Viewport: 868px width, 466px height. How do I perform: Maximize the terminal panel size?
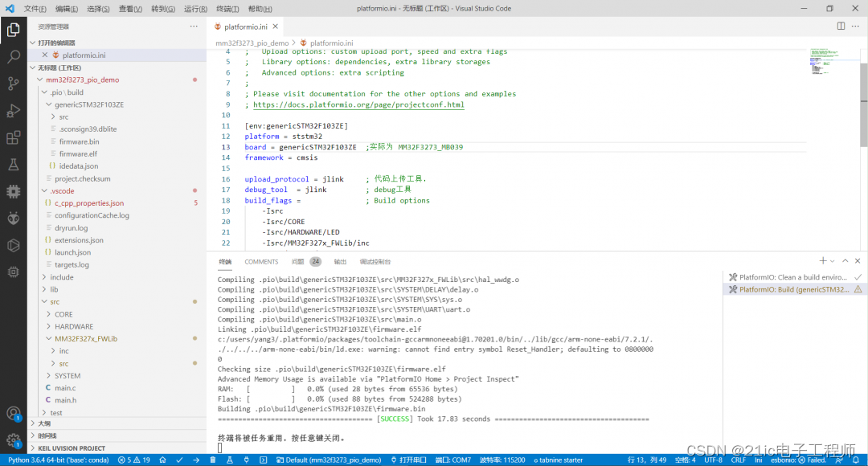845,260
